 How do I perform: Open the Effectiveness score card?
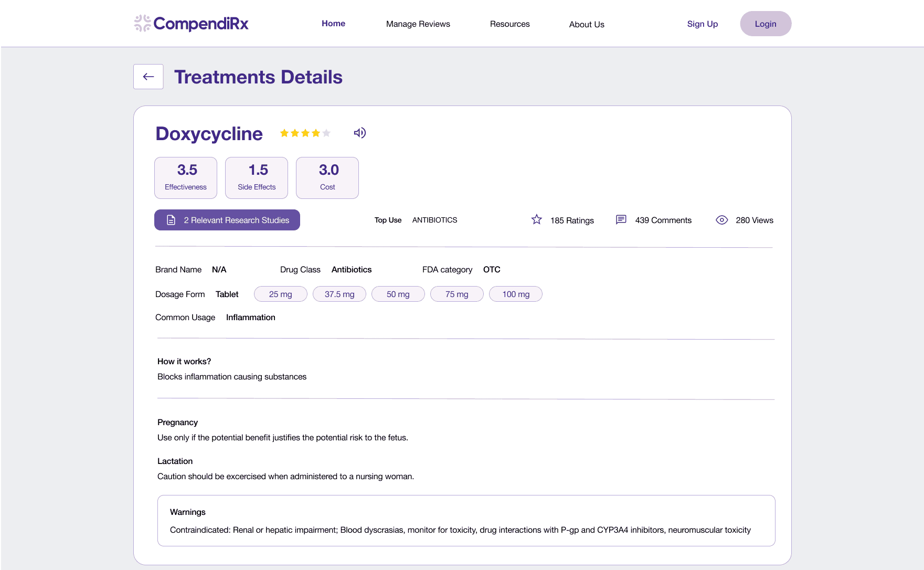(x=186, y=178)
